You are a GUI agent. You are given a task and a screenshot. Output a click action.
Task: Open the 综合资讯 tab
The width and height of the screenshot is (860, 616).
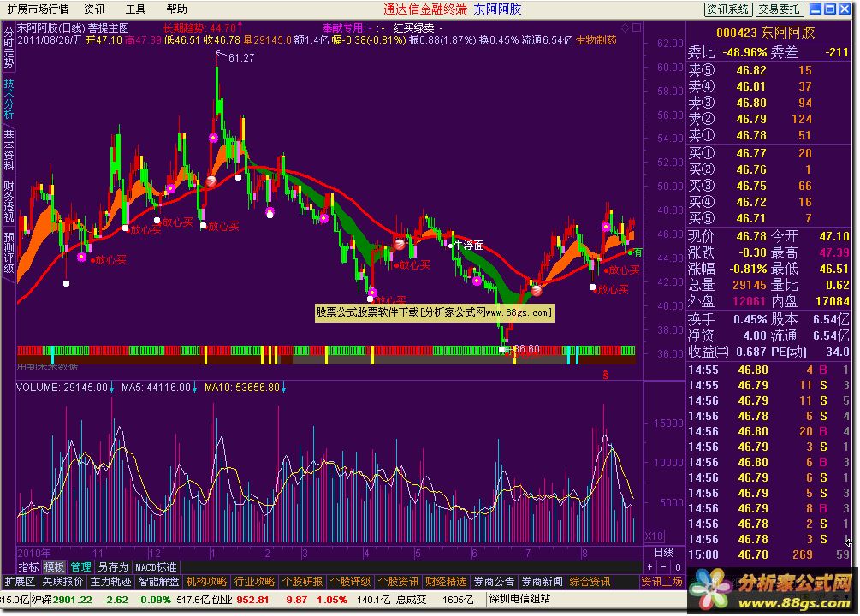590,582
